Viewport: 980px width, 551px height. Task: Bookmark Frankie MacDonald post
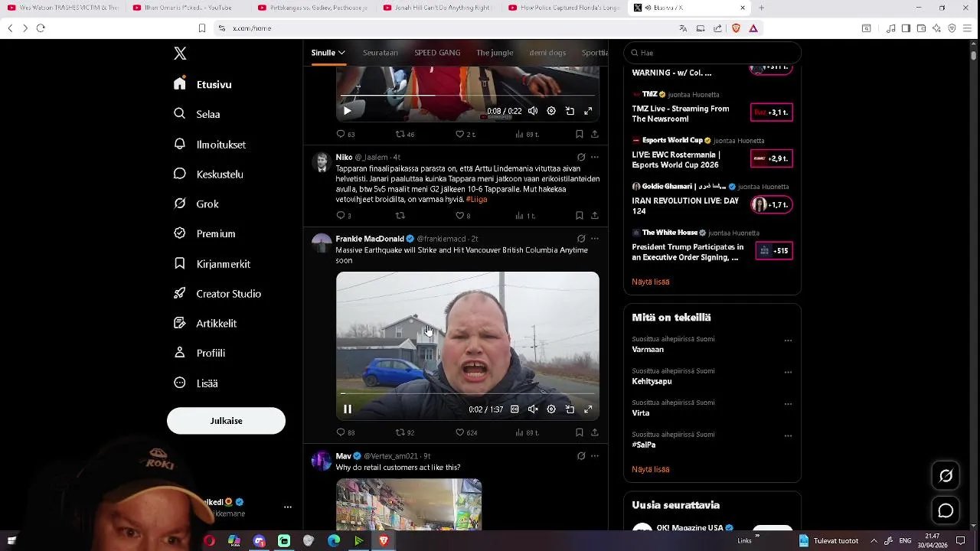[579, 432]
